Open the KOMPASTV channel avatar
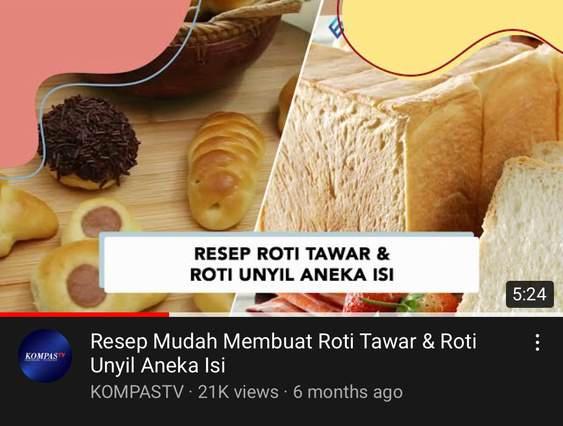The height and width of the screenshot is (426, 563). (x=45, y=356)
